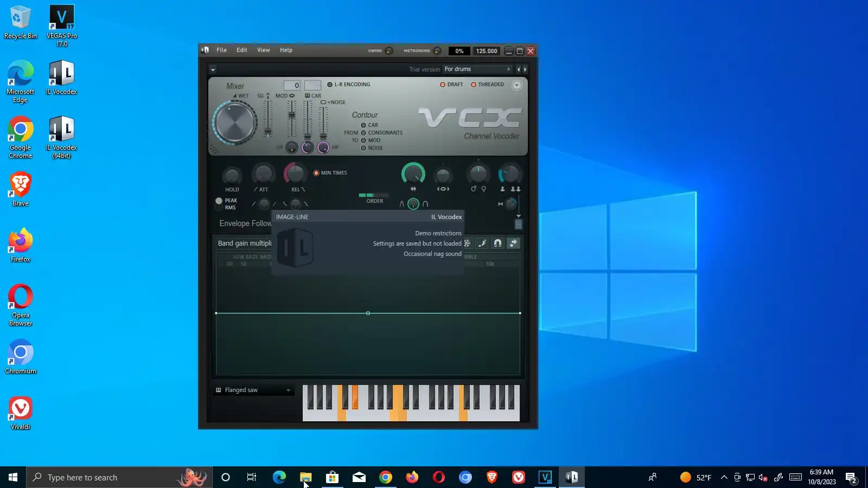Viewport: 868px width, 488px height.
Task: Open the Edit menu
Action: pos(241,50)
